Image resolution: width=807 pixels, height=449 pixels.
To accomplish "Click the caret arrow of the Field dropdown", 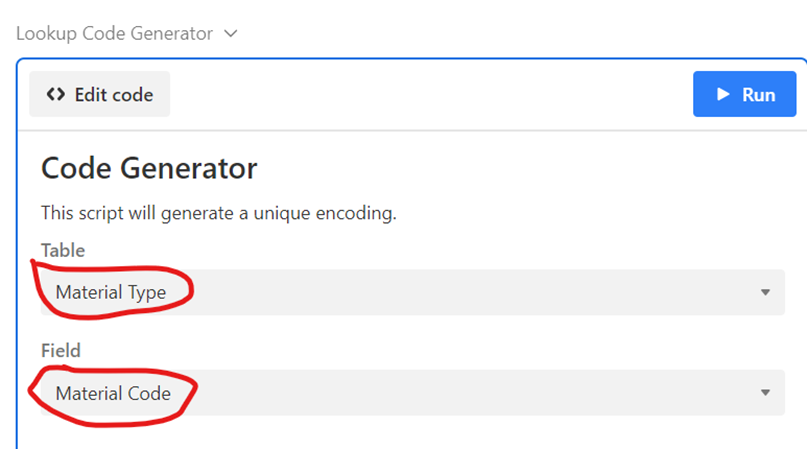I will coord(765,393).
